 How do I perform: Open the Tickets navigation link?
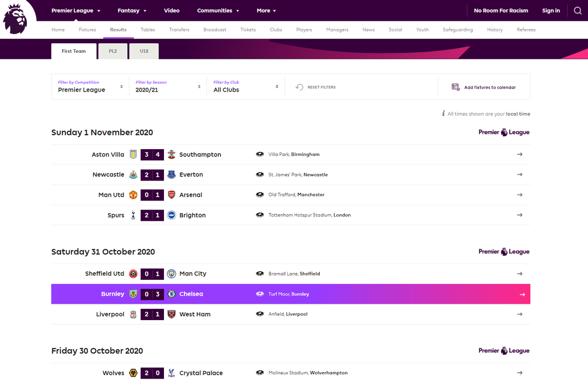[x=248, y=29]
